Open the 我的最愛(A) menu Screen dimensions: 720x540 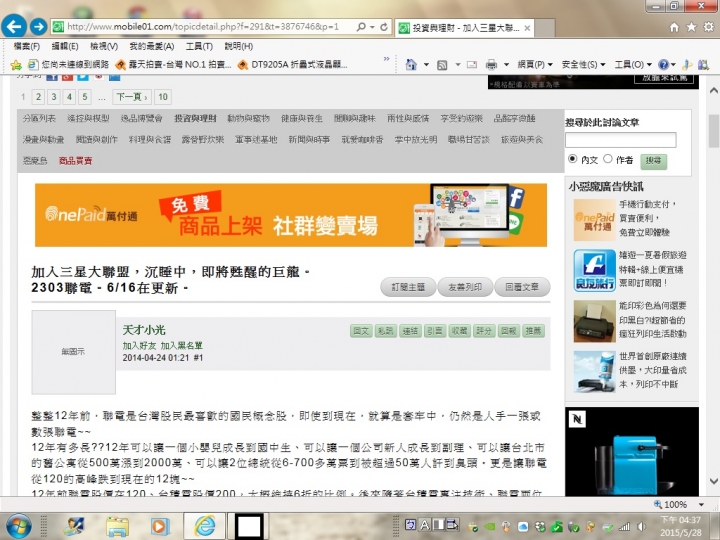(x=152, y=46)
